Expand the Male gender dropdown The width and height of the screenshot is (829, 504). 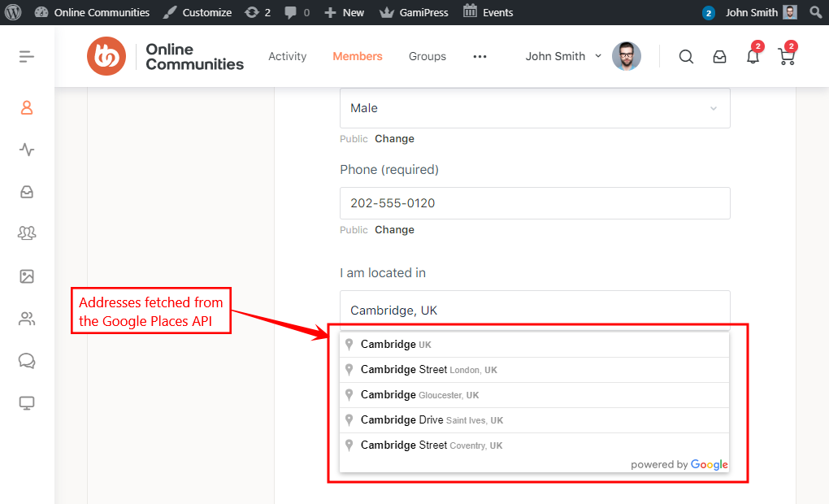(x=534, y=108)
